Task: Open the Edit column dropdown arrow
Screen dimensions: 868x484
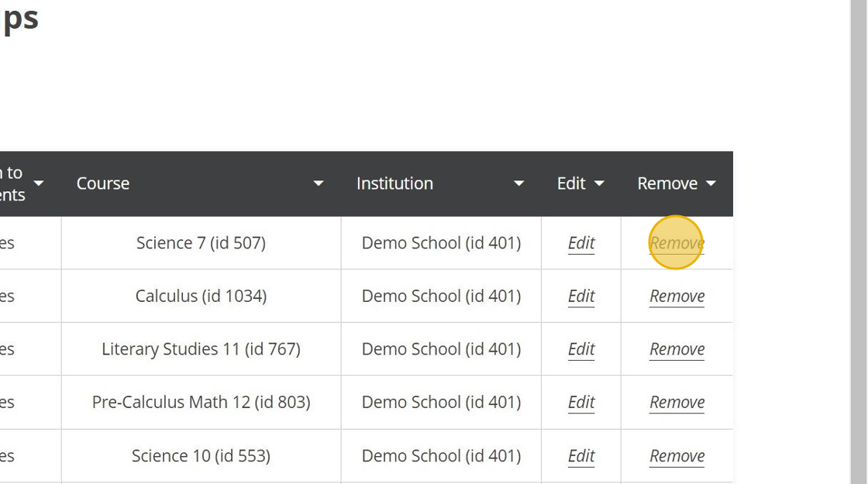Action: click(599, 184)
